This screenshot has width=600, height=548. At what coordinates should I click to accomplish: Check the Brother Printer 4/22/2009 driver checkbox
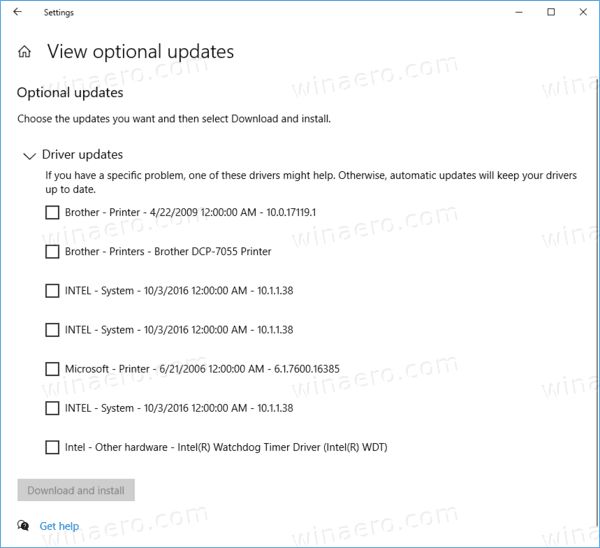click(52, 212)
